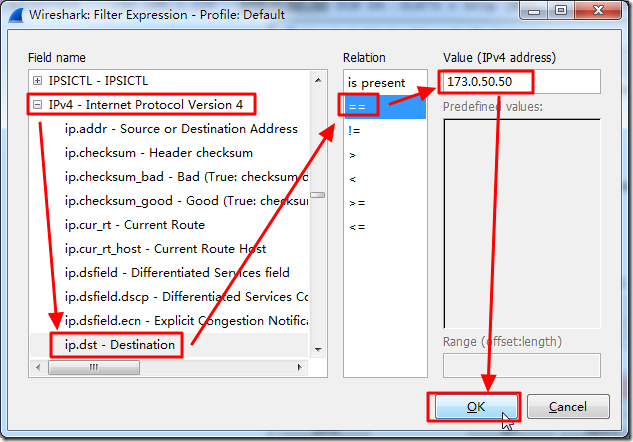The width and height of the screenshot is (633, 442).
Task: Select ip.checksum_bad field
Action: 186,177
